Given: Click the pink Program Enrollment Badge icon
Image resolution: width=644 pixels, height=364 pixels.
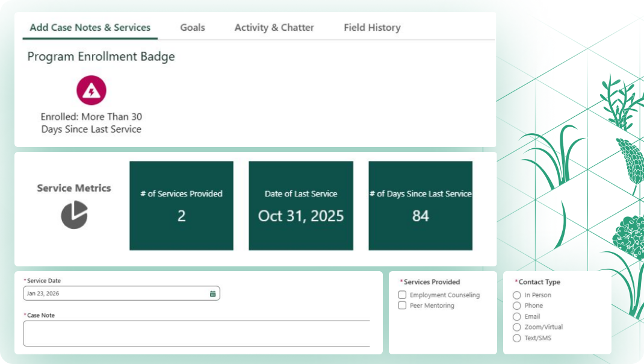Looking at the screenshot, I should (91, 90).
